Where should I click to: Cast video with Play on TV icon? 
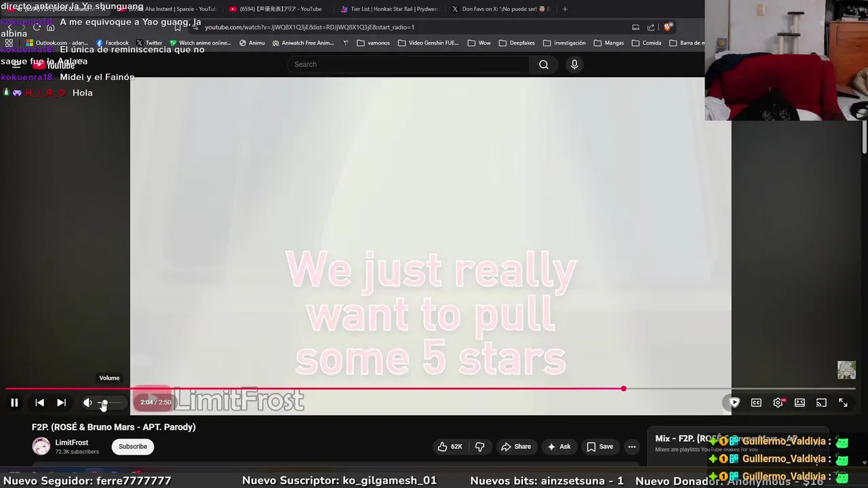821,403
